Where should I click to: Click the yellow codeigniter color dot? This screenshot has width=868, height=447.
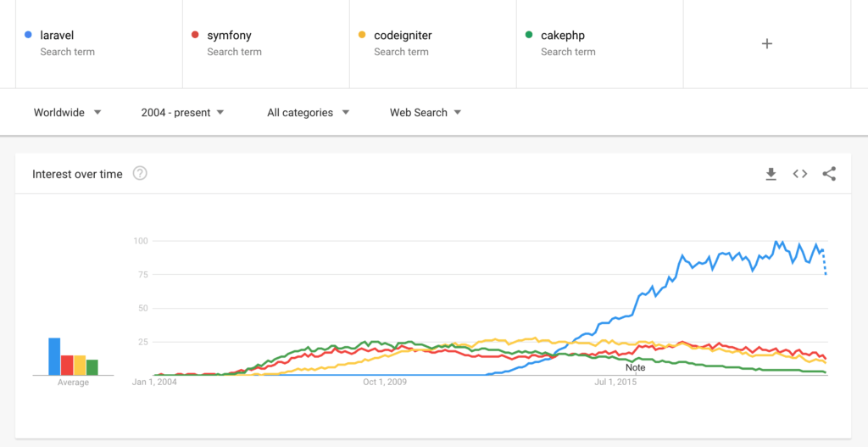click(x=362, y=35)
